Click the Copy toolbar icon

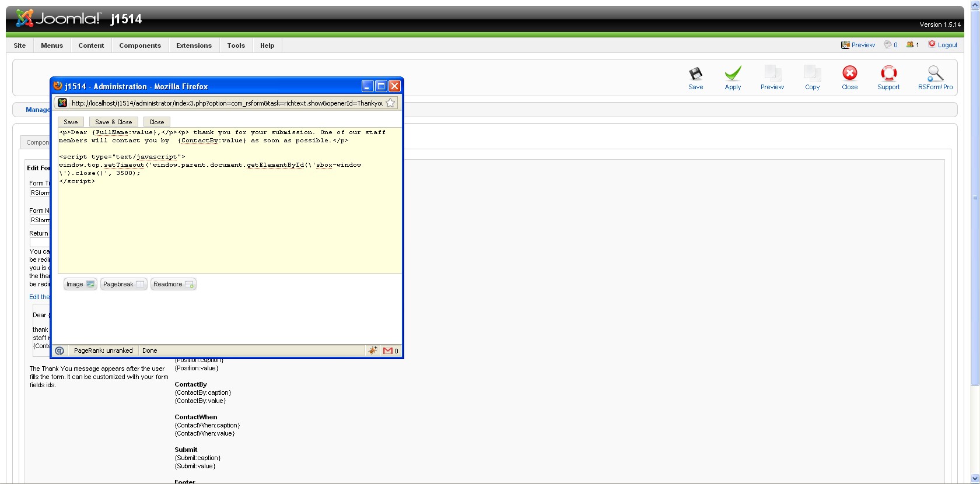(812, 78)
